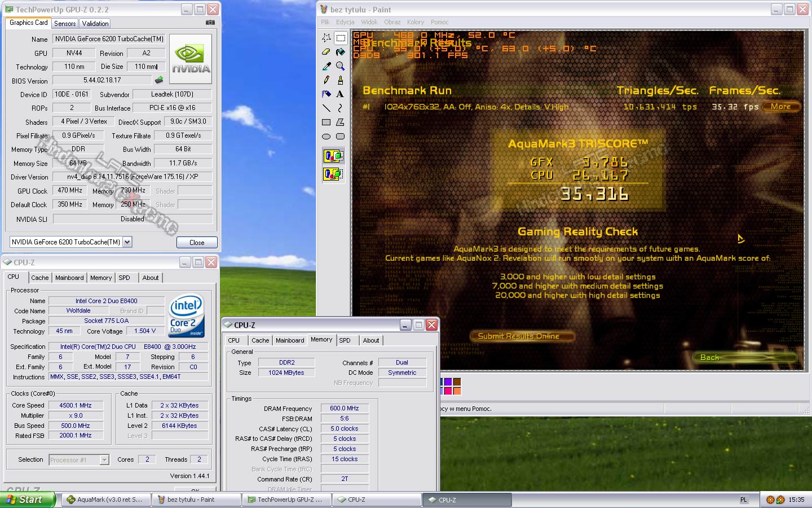Click the BIOS Version 5.44.02.18.17 field
This screenshot has width=812, height=508.
pyautogui.click(x=102, y=80)
